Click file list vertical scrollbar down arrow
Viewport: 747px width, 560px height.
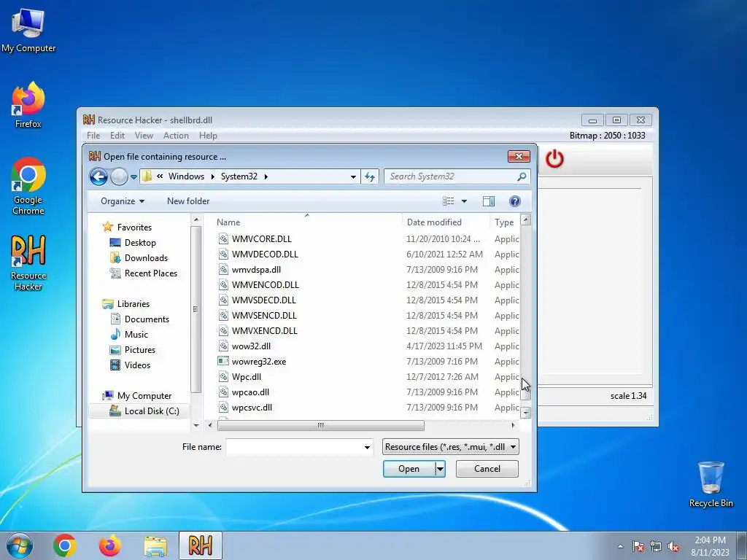[526, 413]
